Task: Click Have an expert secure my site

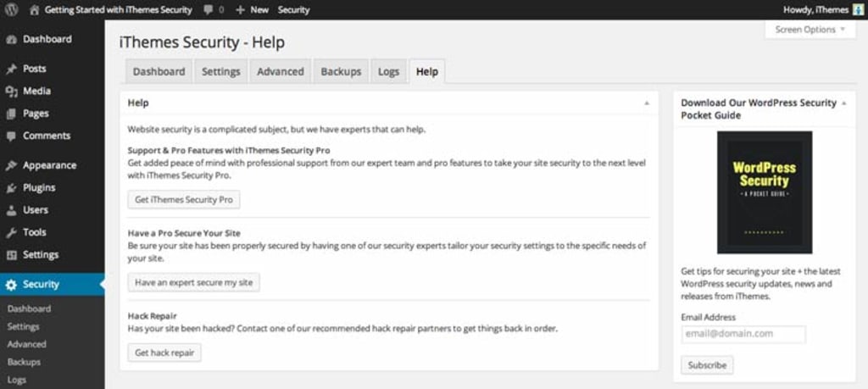Action: click(194, 282)
